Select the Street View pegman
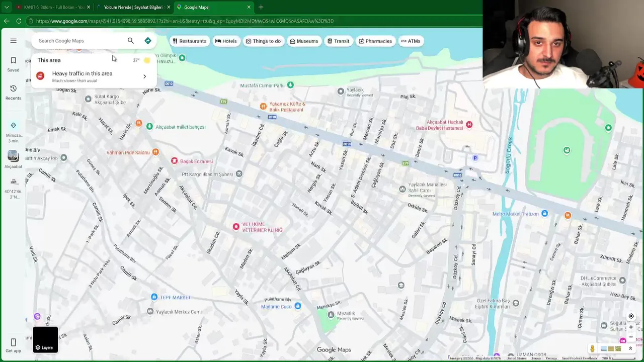Screen dimensions: 644x362 point(592,348)
